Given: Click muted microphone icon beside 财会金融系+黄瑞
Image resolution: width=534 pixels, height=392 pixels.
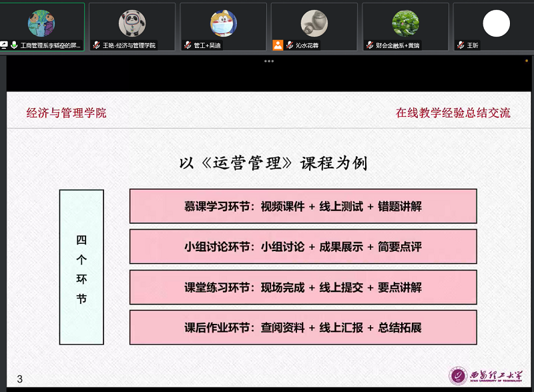Looking at the screenshot, I should [x=369, y=45].
